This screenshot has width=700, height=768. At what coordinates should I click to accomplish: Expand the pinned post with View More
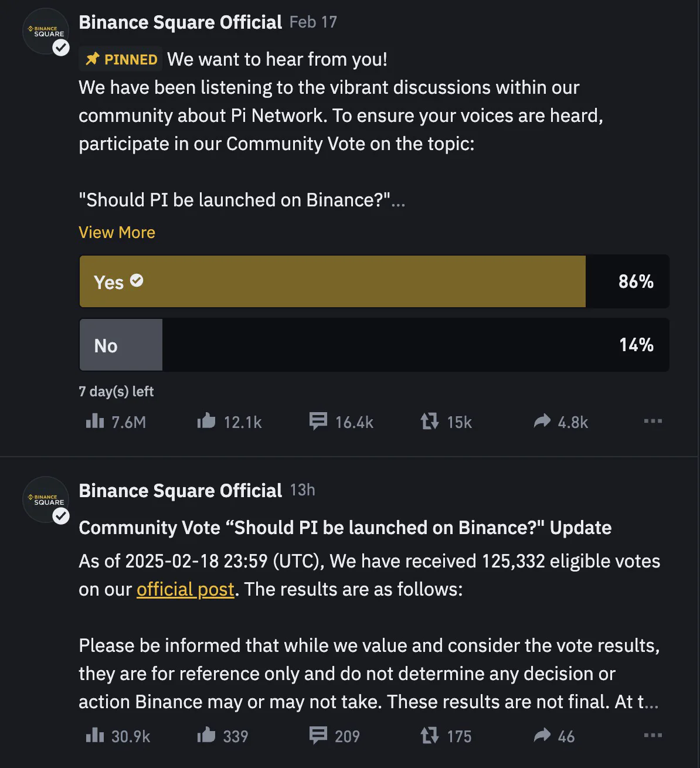117,232
